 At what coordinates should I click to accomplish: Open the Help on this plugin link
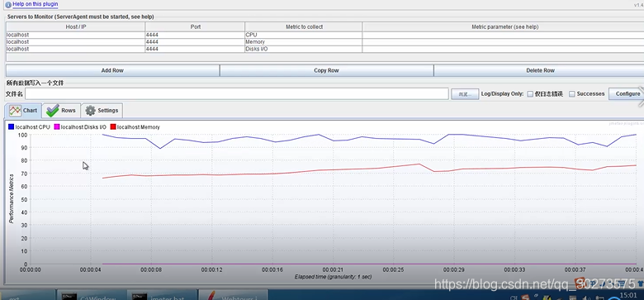pos(36,4)
